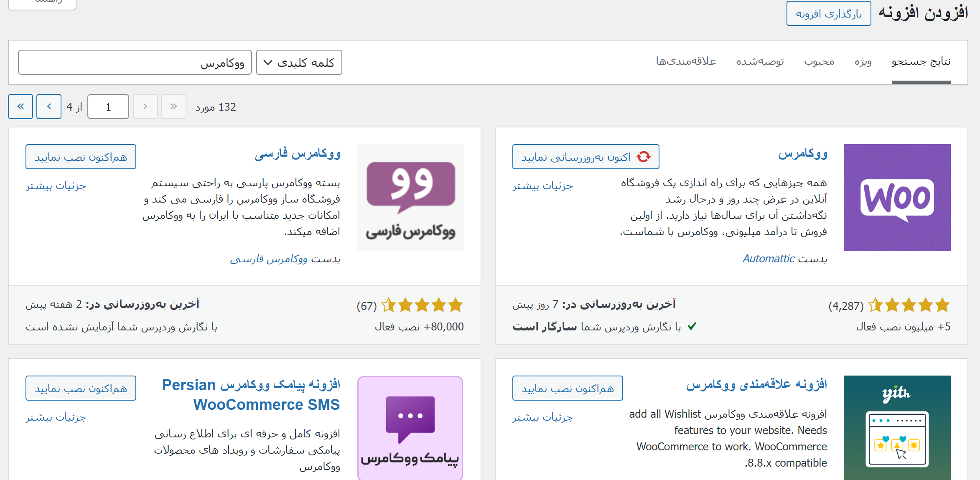Image resolution: width=980 pixels, height=480 pixels.
Task: Click the plugin search field containing ووکامرس
Action: pyautogui.click(x=135, y=62)
